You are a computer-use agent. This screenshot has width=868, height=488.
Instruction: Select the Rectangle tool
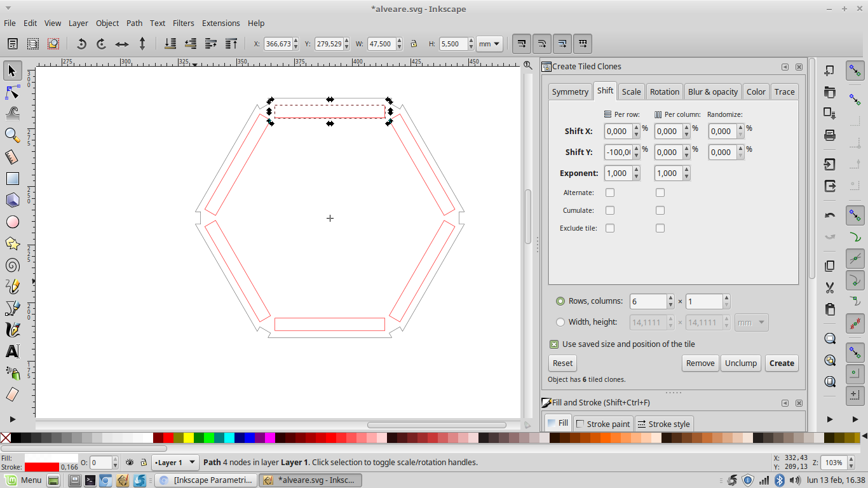(12, 179)
